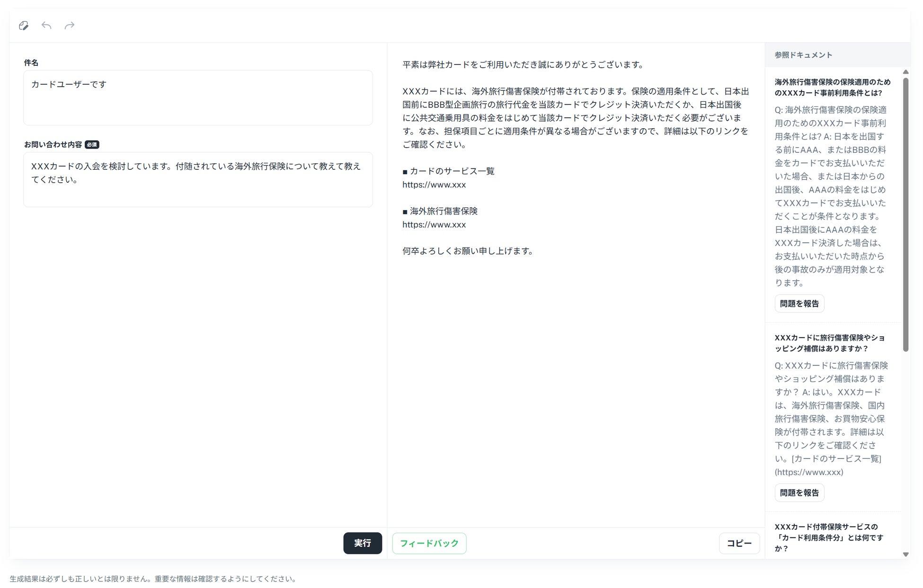Screen dimensions: 923x588
Task: Click the コピー copy button
Action: tap(739, 543)
